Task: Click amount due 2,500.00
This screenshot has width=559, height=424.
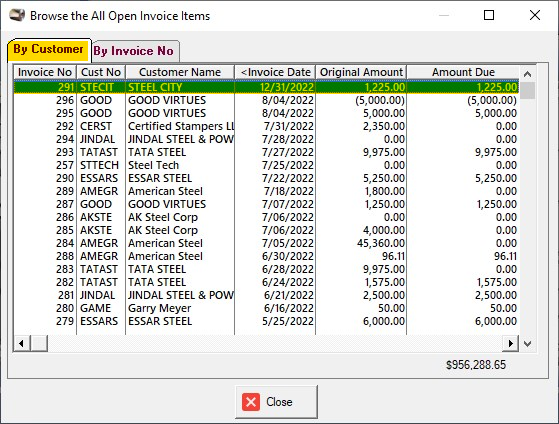Action: tap(496, 296)
